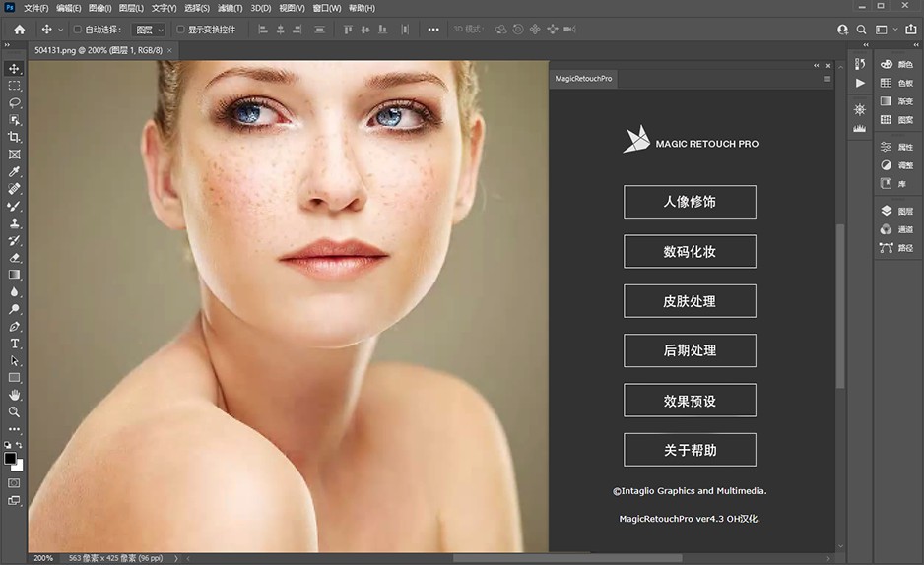The image size is (924, 565).
Task: Open MagicRetouchPro panel flyout menu
Action: [826, 79]
